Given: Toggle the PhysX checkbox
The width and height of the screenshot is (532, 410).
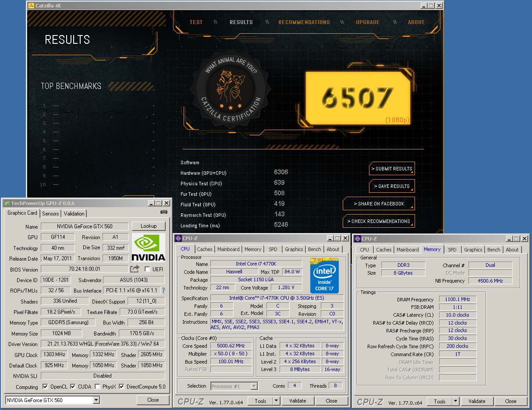Looking at the screenshot, I should click(97, 387).
